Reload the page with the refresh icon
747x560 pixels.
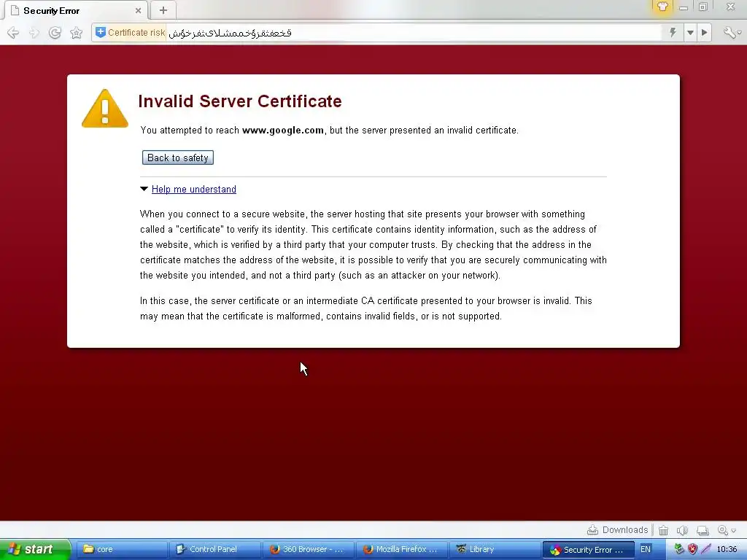(x=55, y=32)
